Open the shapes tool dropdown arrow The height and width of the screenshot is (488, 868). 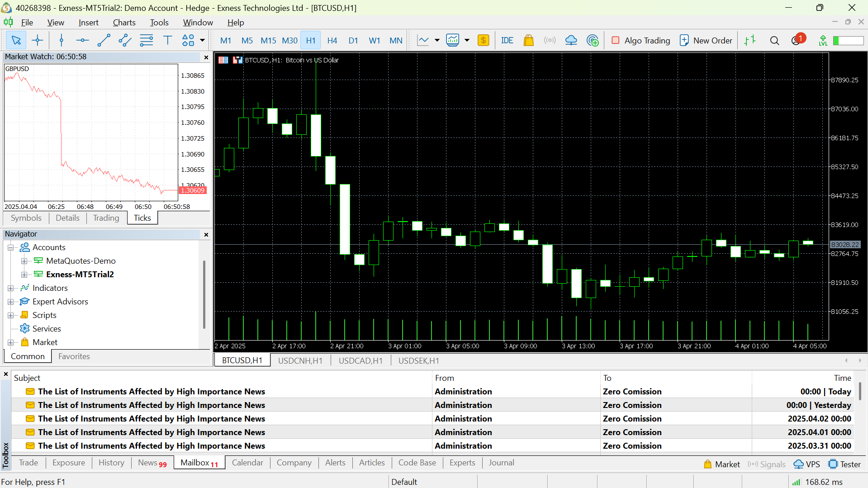202,41
